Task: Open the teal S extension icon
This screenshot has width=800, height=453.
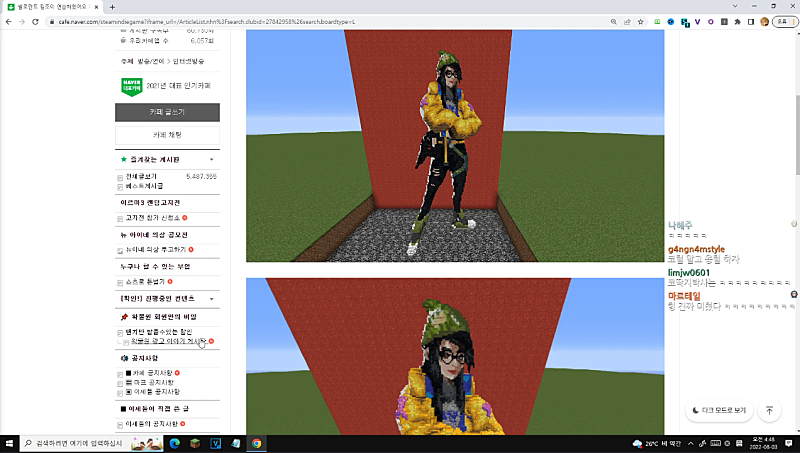Action: point(685,22)
